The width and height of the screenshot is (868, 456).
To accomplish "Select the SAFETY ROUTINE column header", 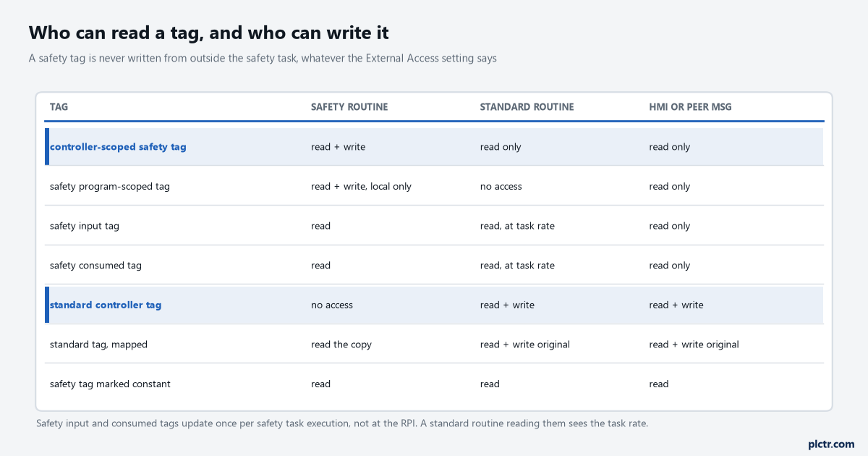I will tap(349, 107).
